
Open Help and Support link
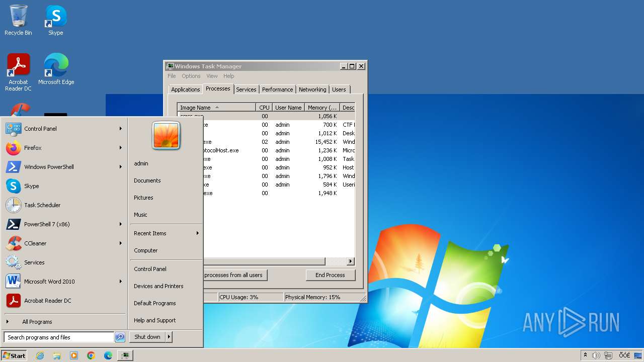[x=155, y=320]
